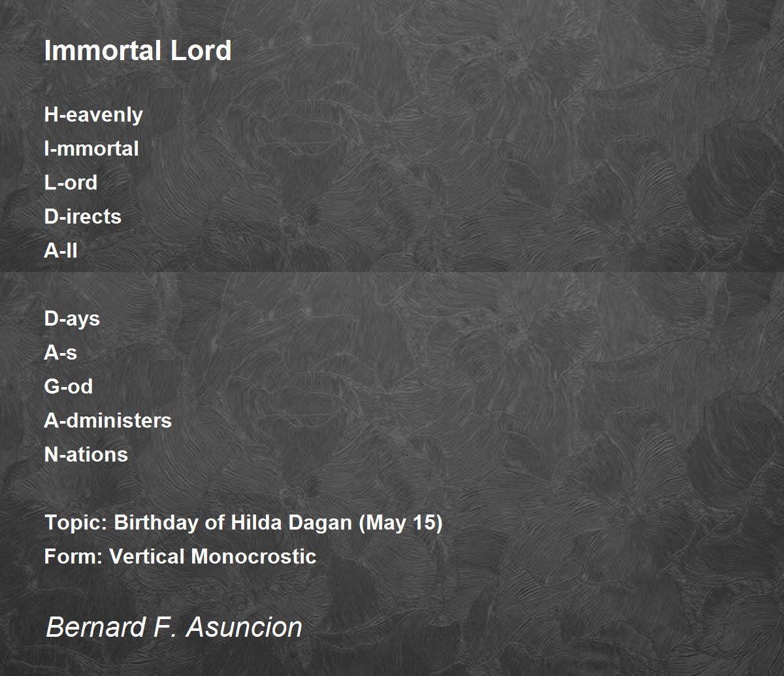
Task: Click the line A-ll
Action: click(61, 250)
